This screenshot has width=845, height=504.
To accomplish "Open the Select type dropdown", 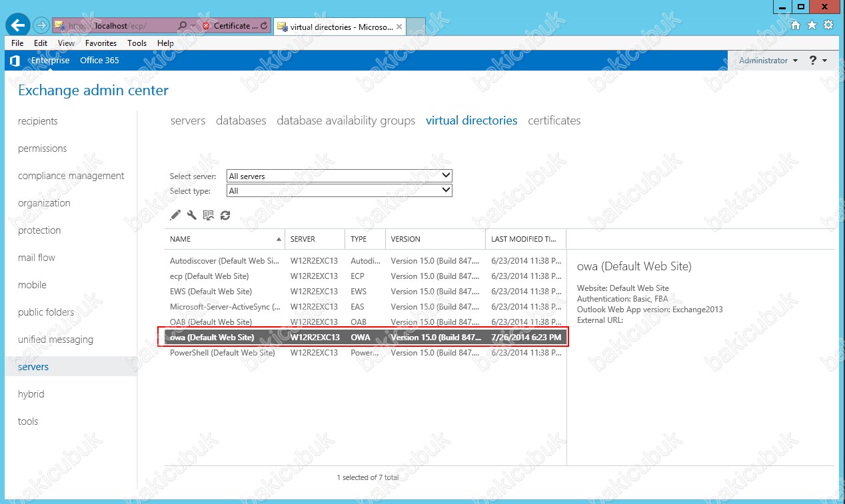I will coord(339,190).
